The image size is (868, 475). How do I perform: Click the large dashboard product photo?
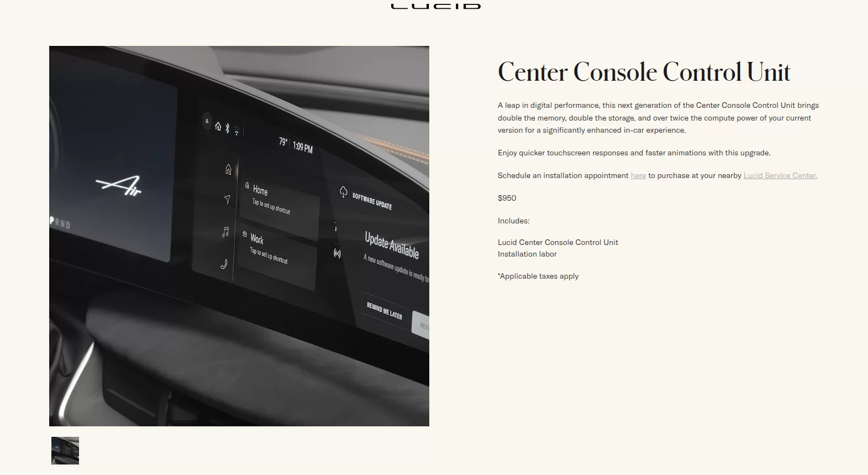click(x=239, y=236)
